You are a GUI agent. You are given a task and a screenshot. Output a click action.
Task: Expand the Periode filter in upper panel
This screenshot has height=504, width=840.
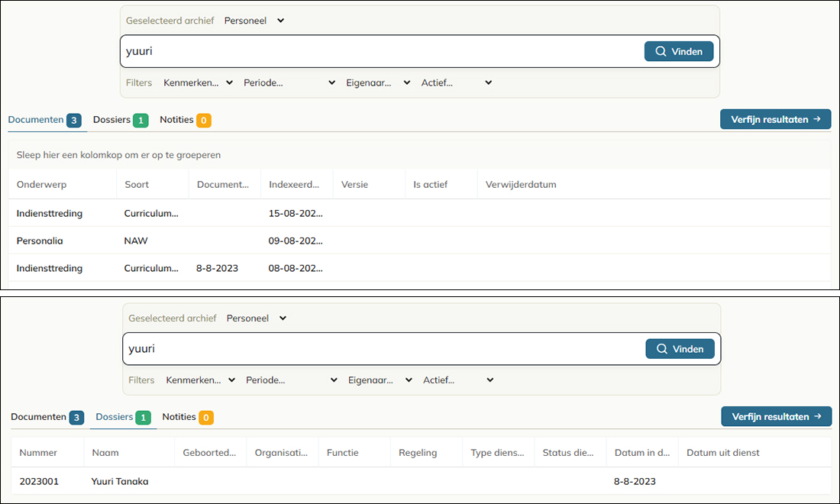click(289, 82)
